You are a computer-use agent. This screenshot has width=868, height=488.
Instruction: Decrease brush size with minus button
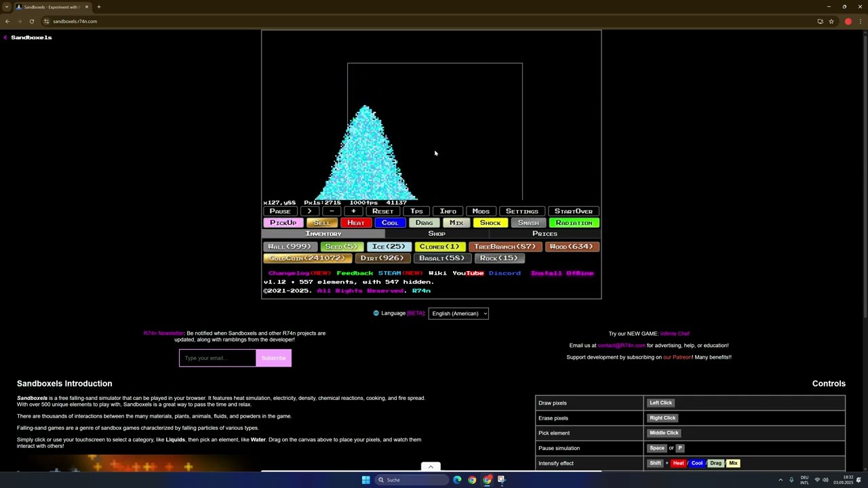coord(332,211)
